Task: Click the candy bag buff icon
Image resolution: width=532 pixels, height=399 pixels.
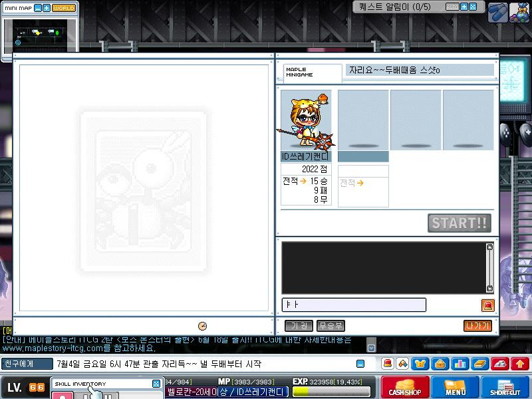Action: [519, 13]
